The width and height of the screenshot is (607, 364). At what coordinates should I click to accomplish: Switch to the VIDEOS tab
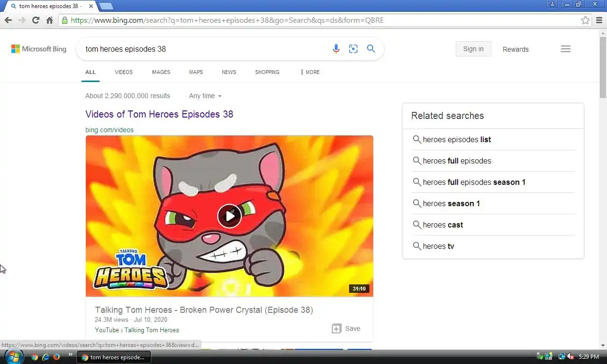click(124, 72)
